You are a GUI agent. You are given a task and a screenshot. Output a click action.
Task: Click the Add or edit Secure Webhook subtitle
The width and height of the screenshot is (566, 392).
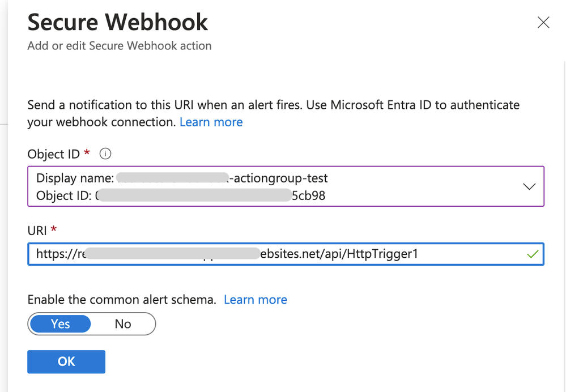coord(120,46)
